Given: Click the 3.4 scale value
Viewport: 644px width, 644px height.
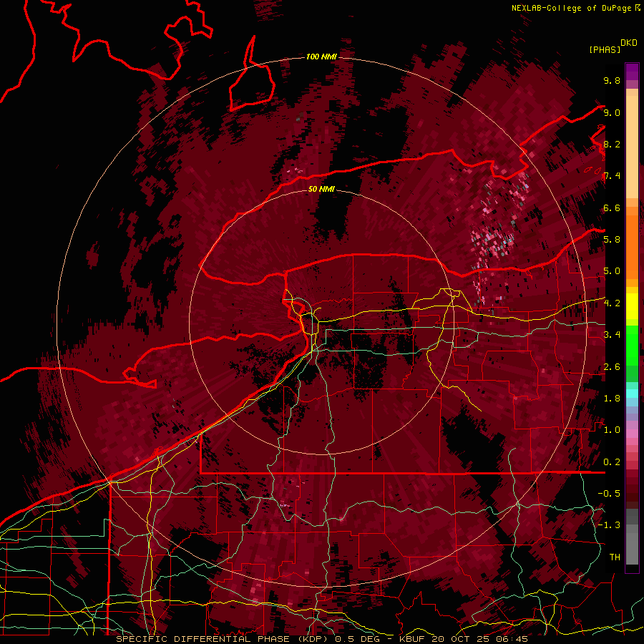Looking at the screenshot, I should pos(612,335).
